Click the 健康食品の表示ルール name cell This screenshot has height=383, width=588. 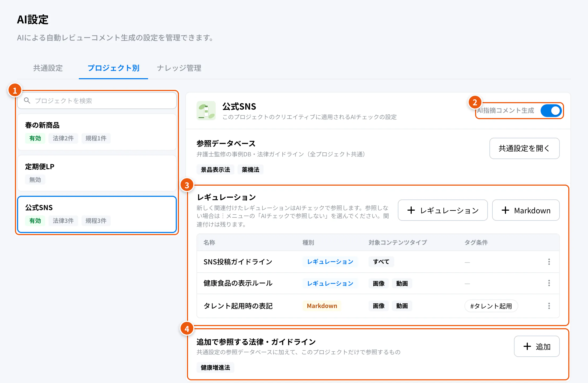click(x=238, y=283)
